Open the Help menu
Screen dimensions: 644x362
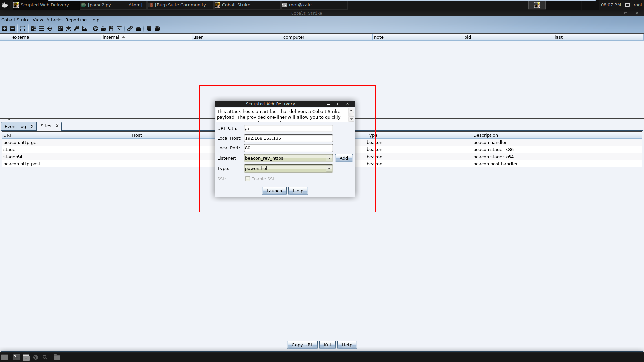[94, 20]
